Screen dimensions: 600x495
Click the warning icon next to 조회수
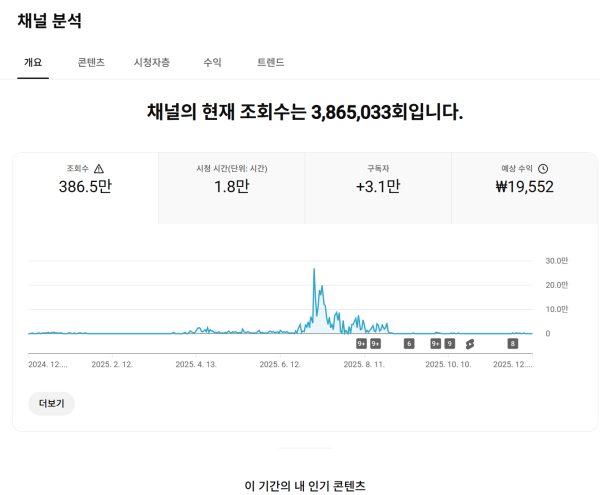(x=98, y=169)
